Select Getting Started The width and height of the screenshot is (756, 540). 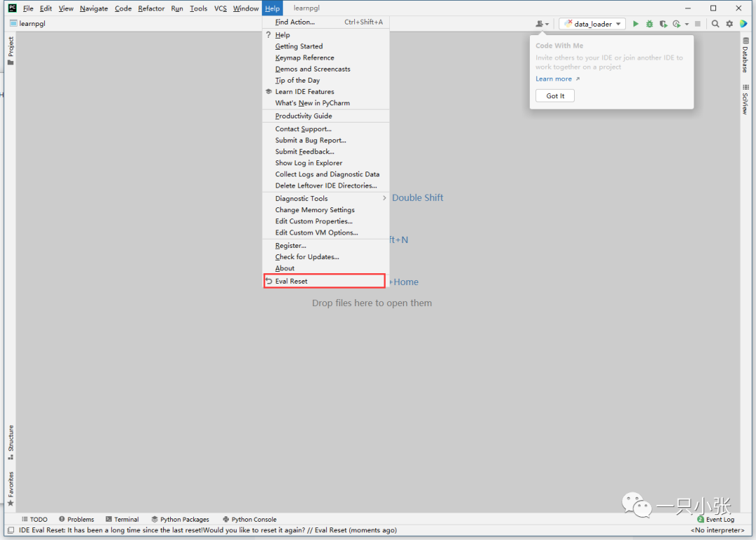(326, 46)
